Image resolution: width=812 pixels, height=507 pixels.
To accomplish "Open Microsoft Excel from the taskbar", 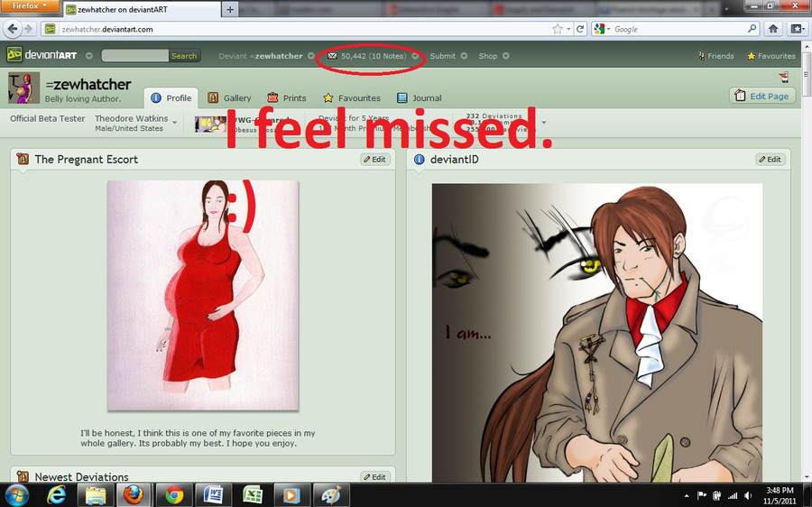I will [253, 495].
